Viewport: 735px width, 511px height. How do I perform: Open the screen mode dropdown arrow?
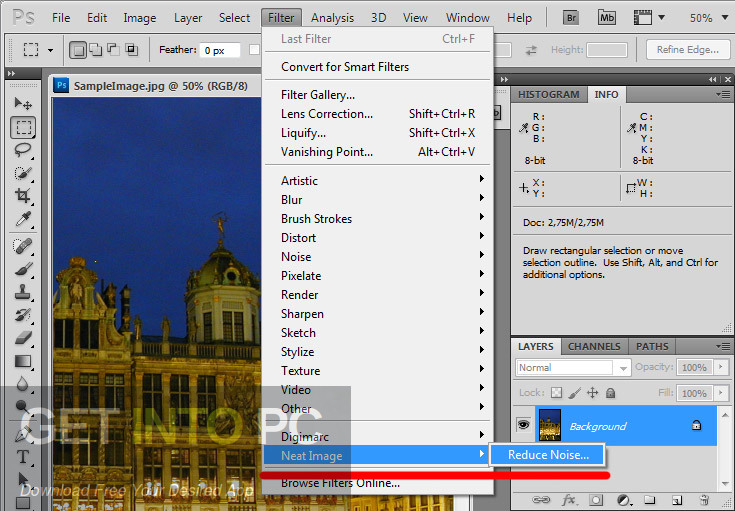[x=661, y=18]
